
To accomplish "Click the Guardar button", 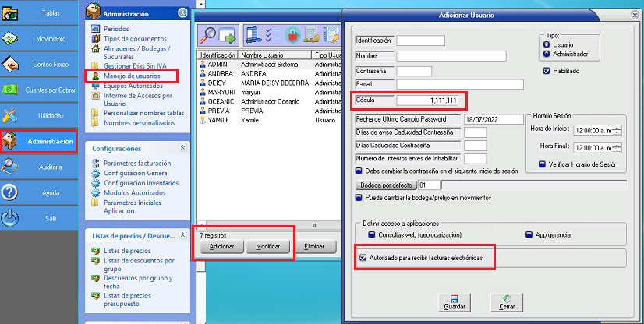I will [448, 301].
